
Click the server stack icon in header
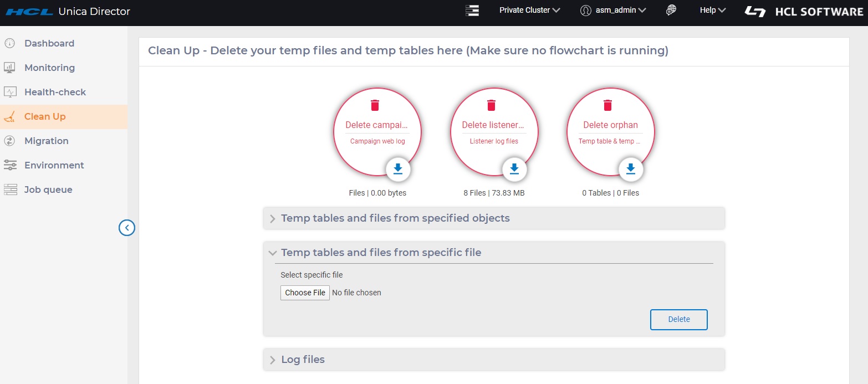[472, 10]
